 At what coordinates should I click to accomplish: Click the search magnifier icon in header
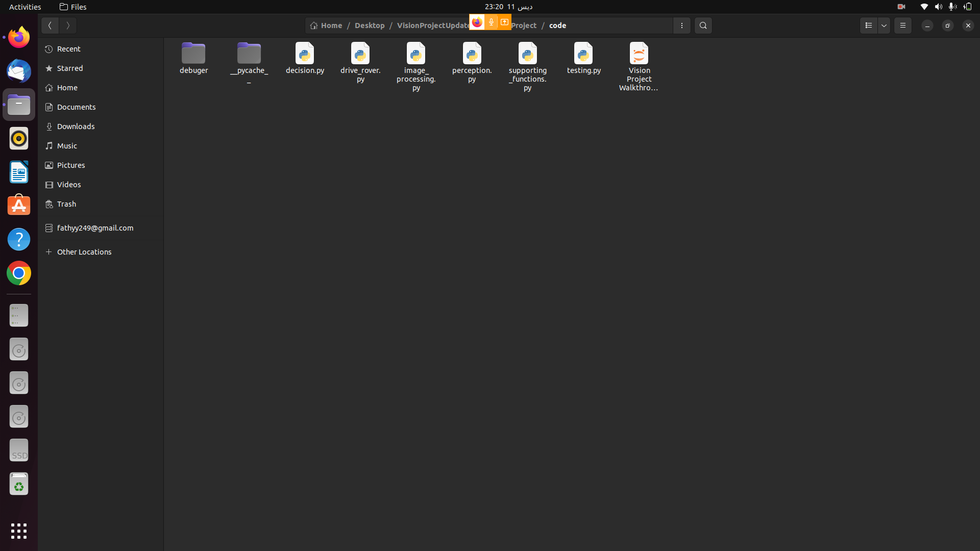(703, 26)
